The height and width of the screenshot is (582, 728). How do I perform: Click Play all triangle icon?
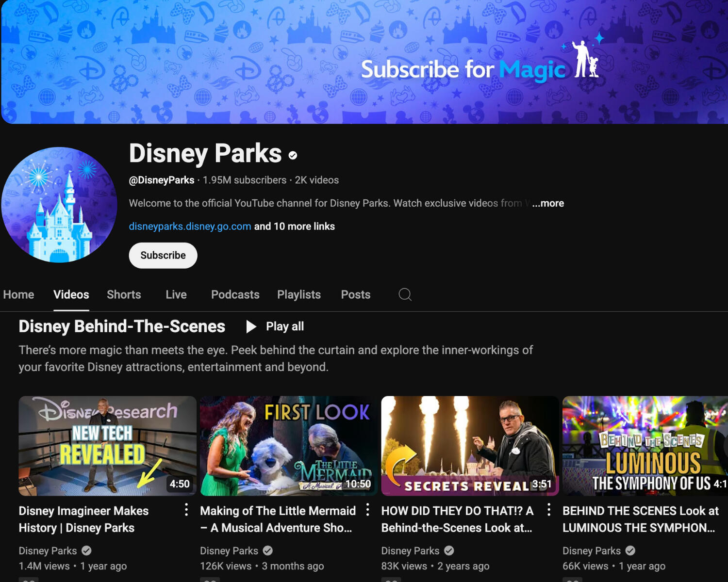click(251, 326)
